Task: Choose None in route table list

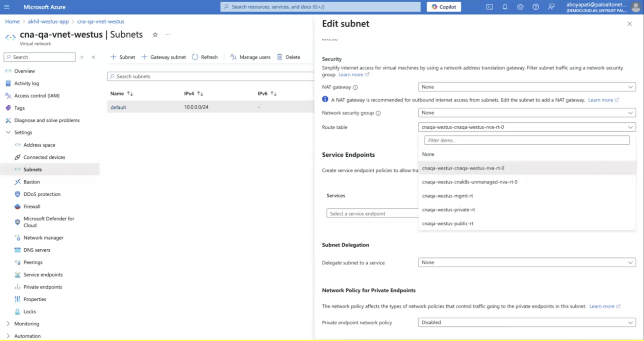Action: coord(428,154)
